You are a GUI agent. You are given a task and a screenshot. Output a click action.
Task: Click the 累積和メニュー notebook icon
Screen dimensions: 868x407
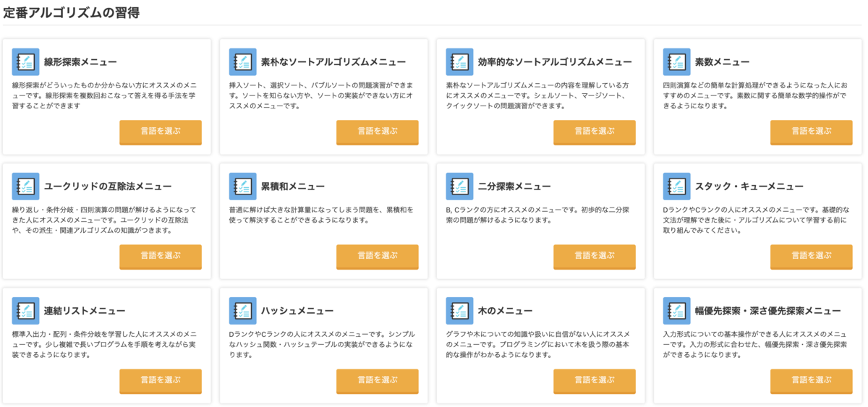pyautogui.click(x=242, y=187)
